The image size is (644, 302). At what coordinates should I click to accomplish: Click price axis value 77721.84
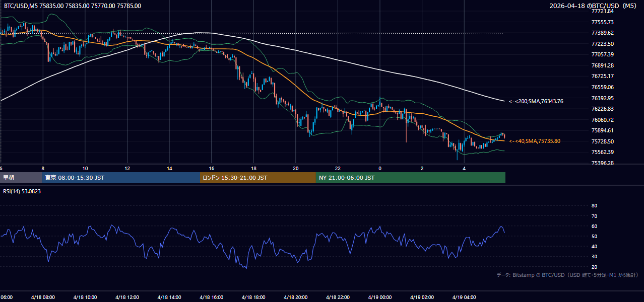[x=603, y=11]
